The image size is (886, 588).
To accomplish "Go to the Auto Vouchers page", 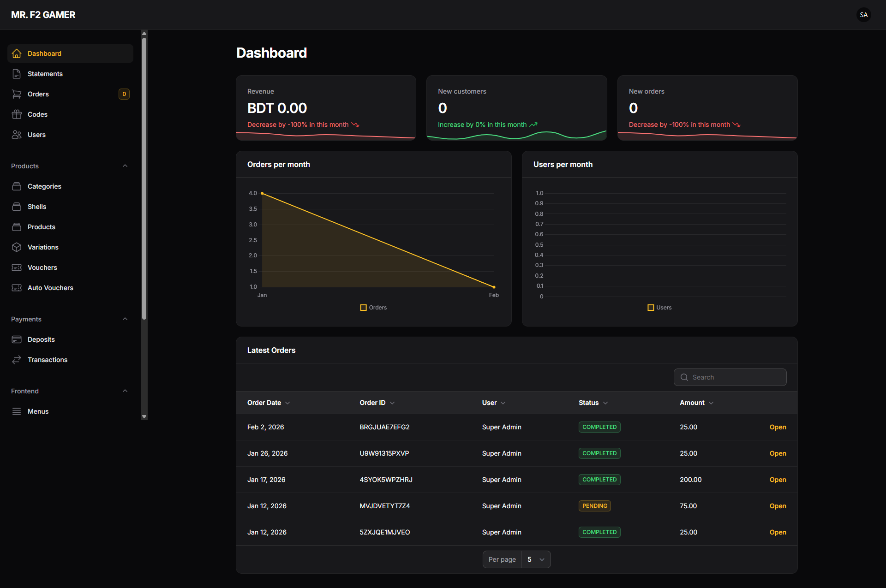I will click(x=50, y=288).
